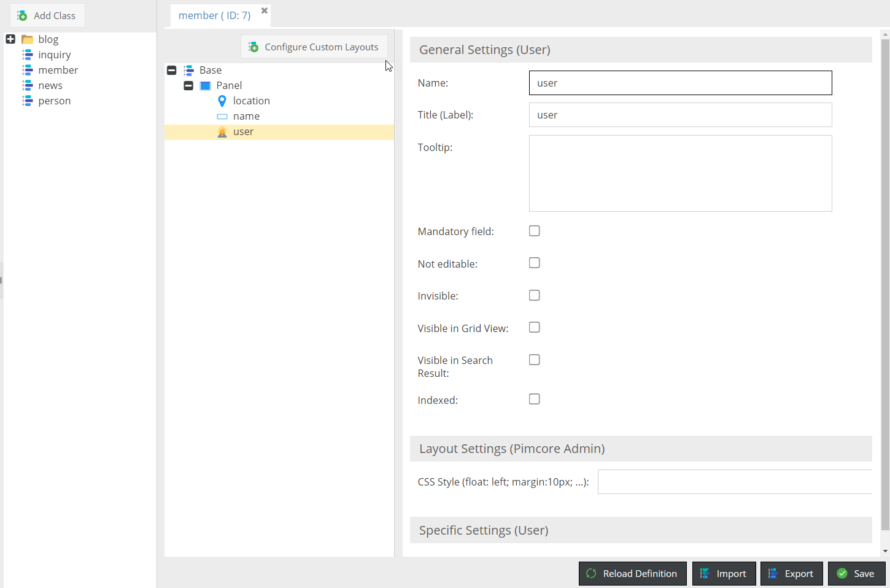This screenshot has height=588, width=890.
Task: Toggle the Not editable checkbox
Action: click(535, 263)
